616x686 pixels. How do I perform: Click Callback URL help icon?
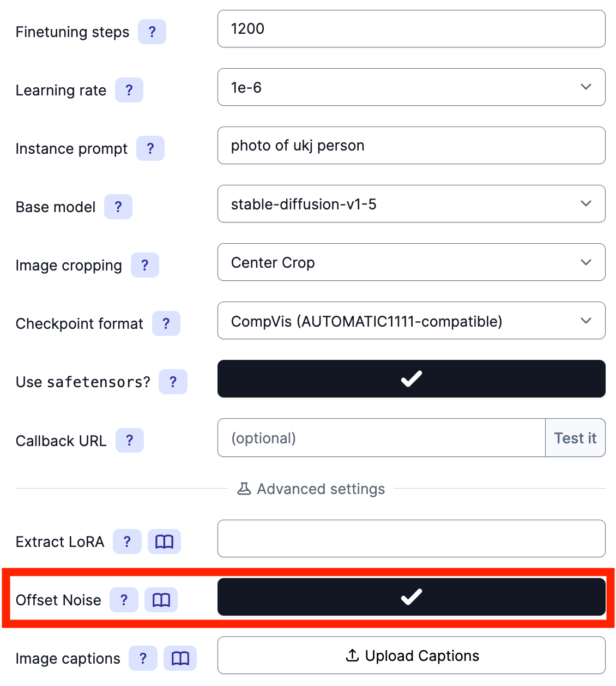coord(129,440)
